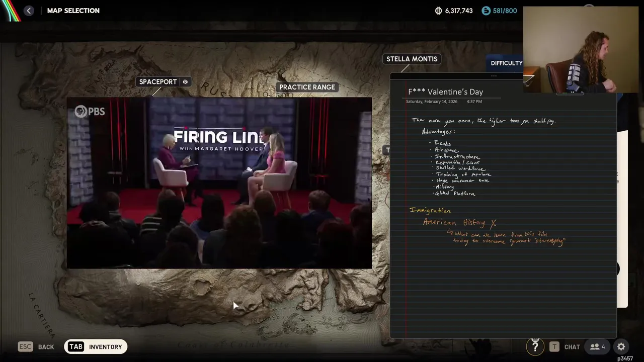Click the coin currency icon beside 6,317,743
This screenshot has width=644, height=362.
click(438, 11)
